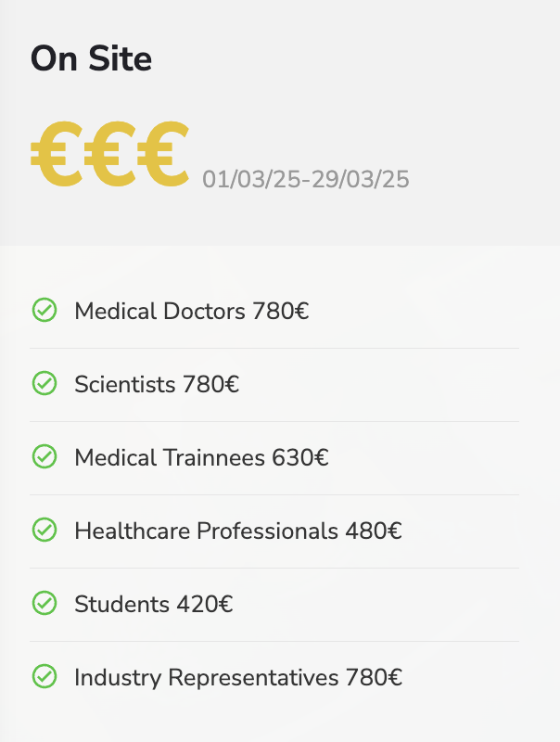The image size is (560, 742).
Task: Select the Industry Representatives label text
Action: (x=206, y=678)
